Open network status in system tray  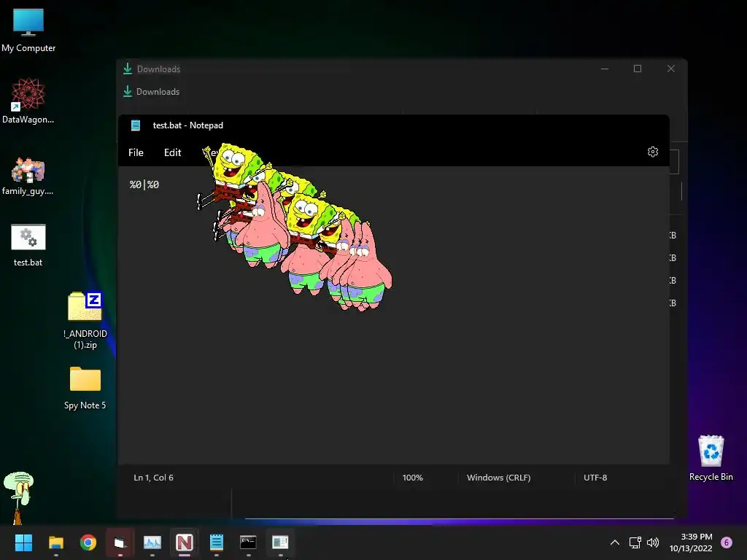pos(635,542)
